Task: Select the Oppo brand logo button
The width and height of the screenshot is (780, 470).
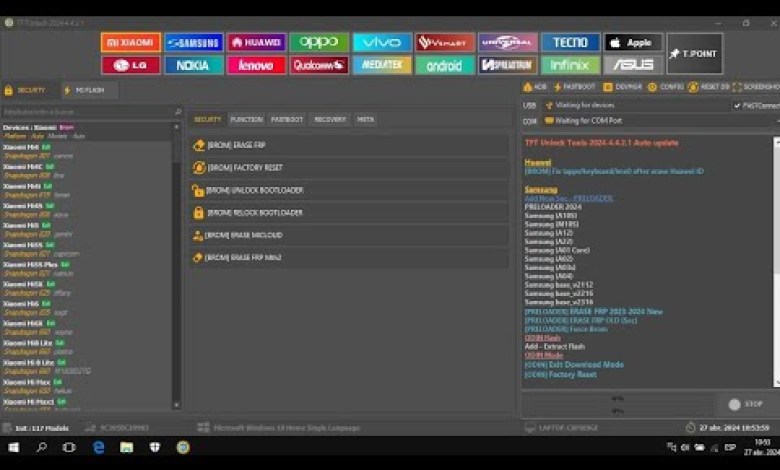Action: [319, 43]
